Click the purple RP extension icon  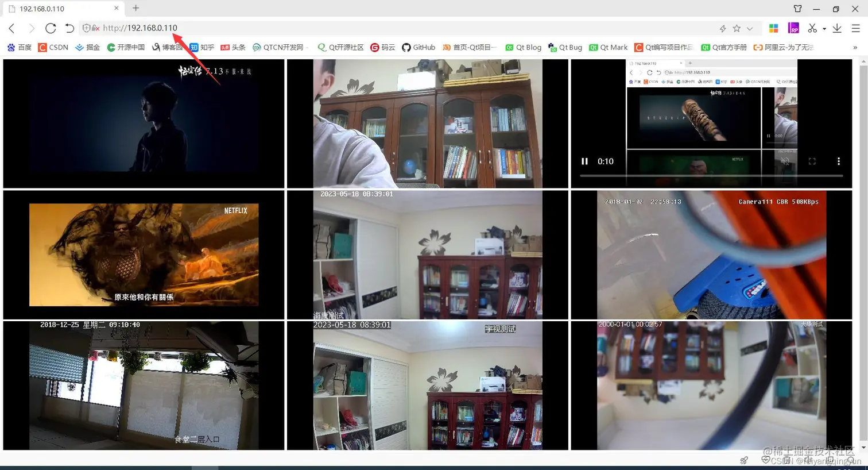tap(793, 28)
